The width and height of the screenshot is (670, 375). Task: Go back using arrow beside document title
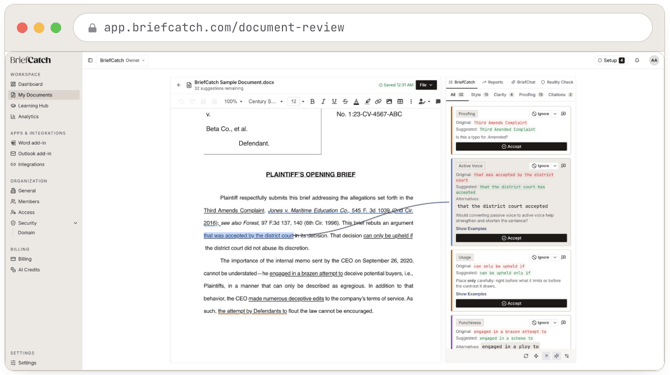click(x=179, y=85)
